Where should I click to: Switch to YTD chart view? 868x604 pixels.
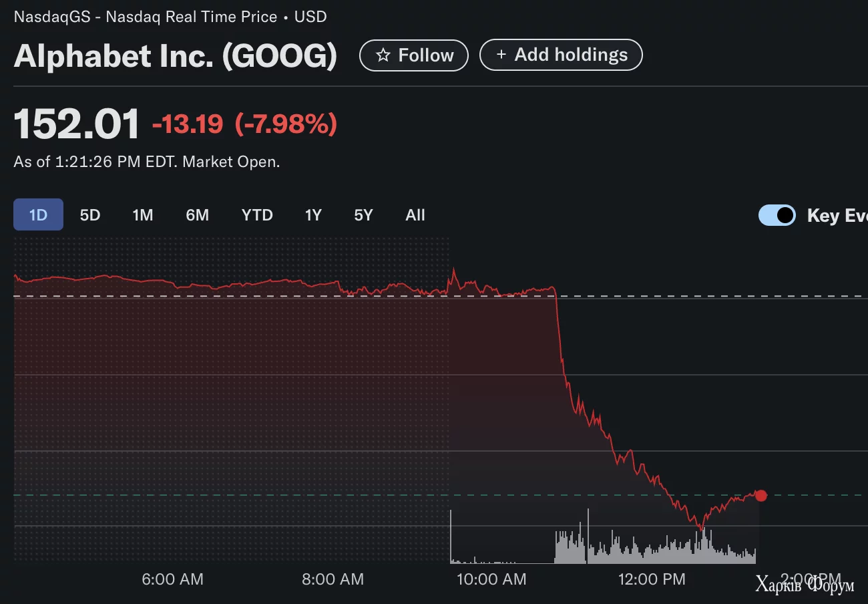tap(257, 215)
